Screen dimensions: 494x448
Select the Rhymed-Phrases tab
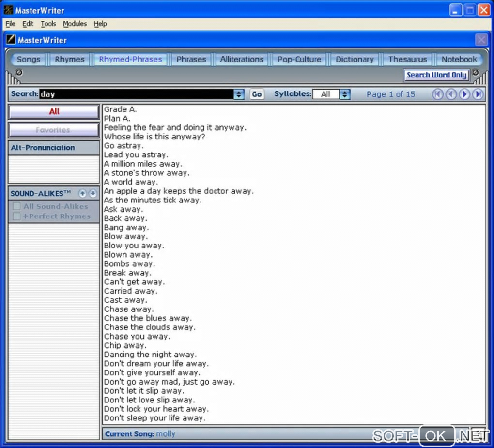coord(130,59)
